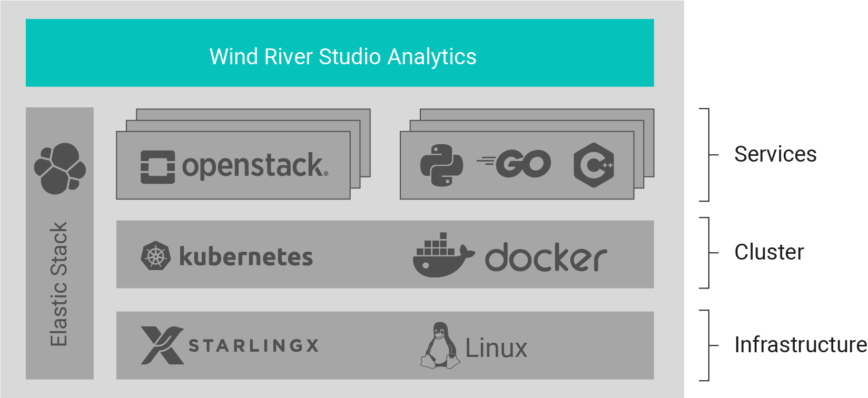Click the C++ hexagon logo
This screenshot has width=868, height=398.
point(594,165)
